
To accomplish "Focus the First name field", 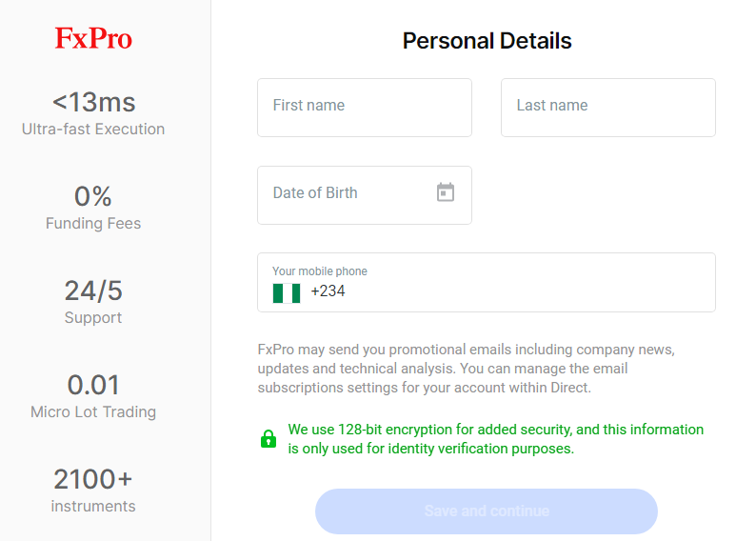I will click(364, 107).
